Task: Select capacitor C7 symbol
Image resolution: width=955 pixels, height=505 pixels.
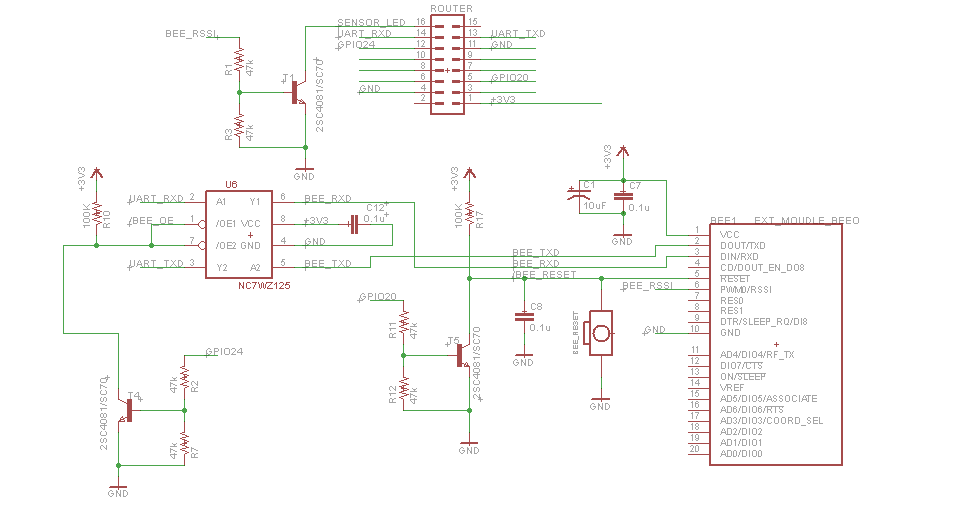Action: (622, 196)
